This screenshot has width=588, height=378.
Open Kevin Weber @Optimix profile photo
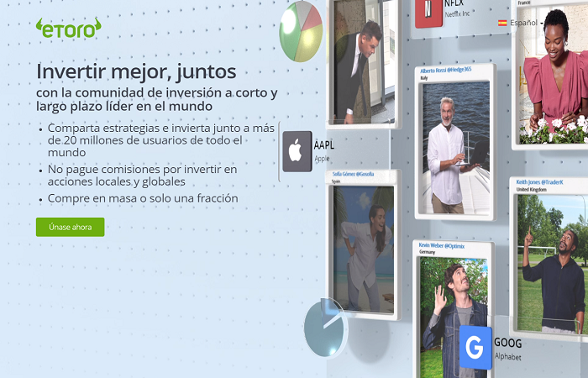454,317
